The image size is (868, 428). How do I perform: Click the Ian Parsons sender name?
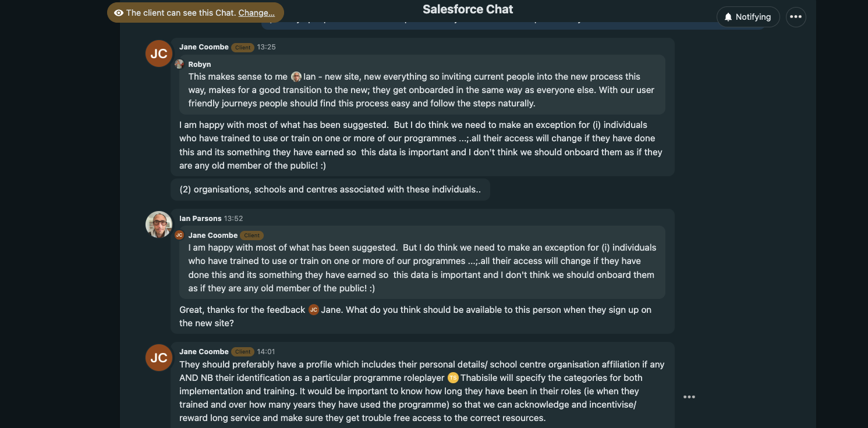[200, 219]
